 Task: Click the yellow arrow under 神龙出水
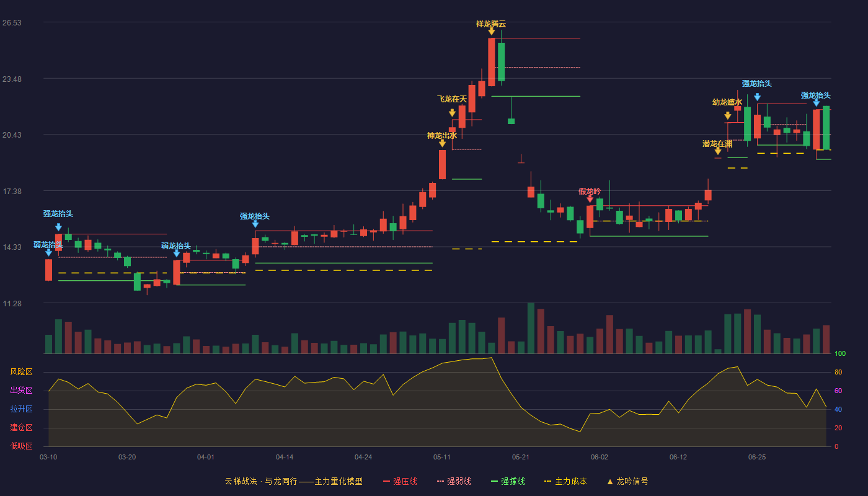click(x=442, y=143)
